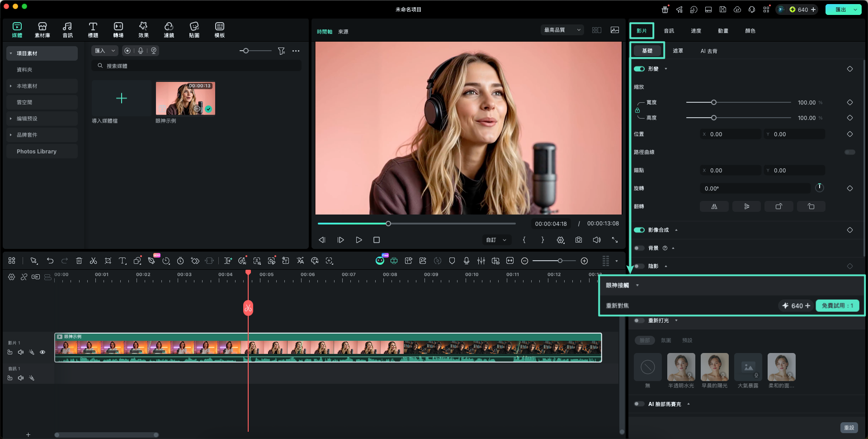Toggle the 影像合成 compositing switch
868x439 pixels.
click(639, 230)
